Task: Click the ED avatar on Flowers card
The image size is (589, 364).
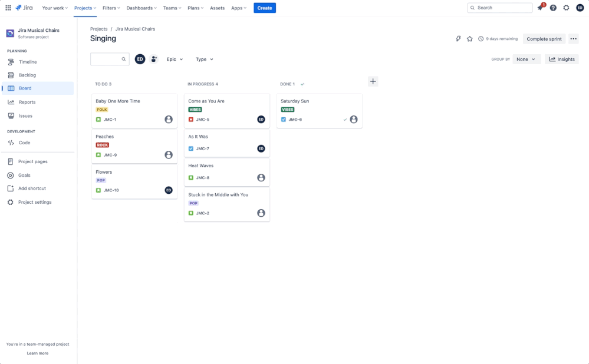Action: click(169, 190)
